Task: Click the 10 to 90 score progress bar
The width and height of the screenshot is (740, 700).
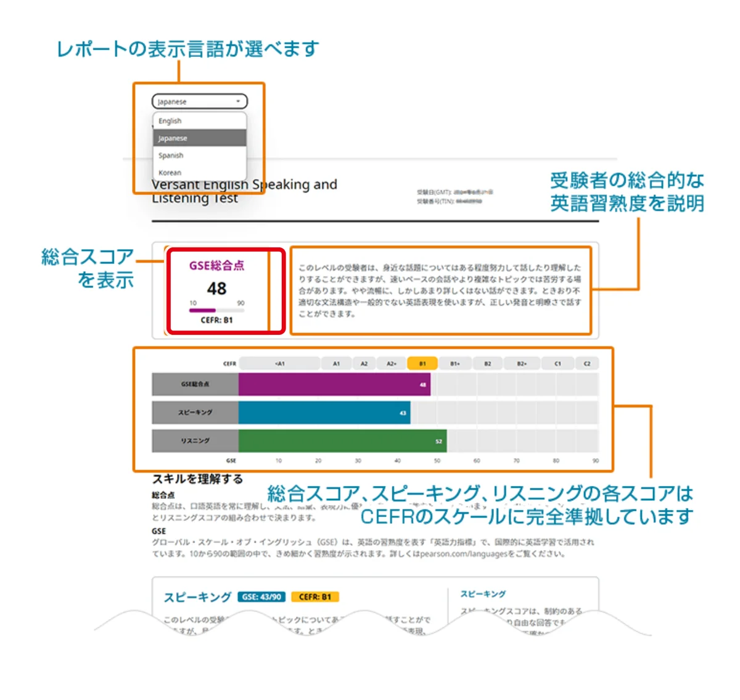Action: point(216,310)
